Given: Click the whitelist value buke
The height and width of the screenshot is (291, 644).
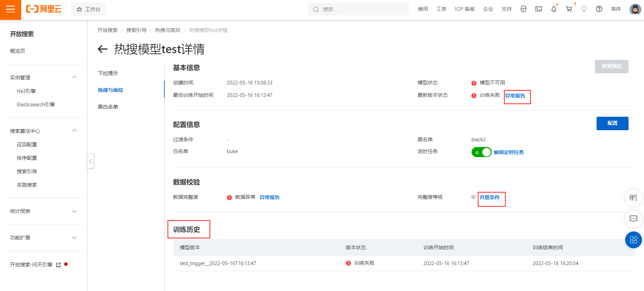Looking at the screenshot, I should point(232,151).
